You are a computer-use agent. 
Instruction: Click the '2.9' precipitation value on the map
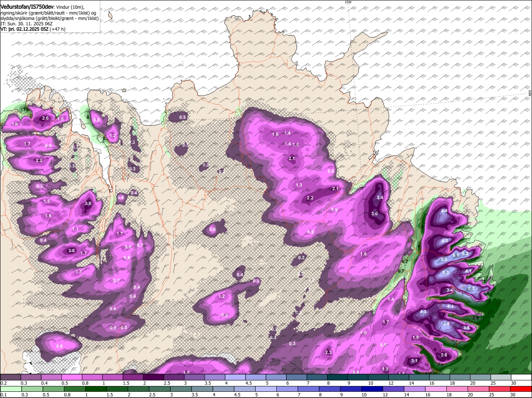click(476, 317)
